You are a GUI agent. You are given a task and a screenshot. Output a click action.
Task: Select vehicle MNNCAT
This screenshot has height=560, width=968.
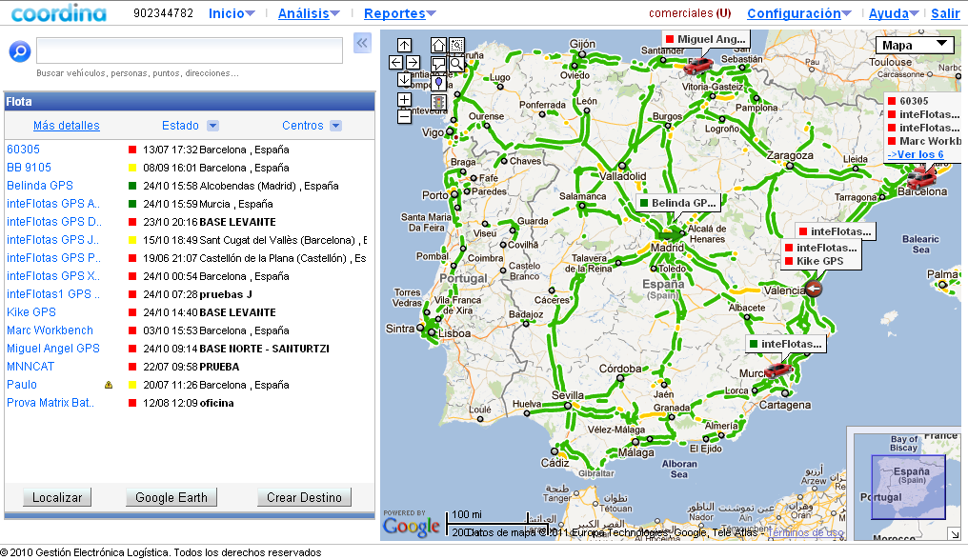point(30,366)
